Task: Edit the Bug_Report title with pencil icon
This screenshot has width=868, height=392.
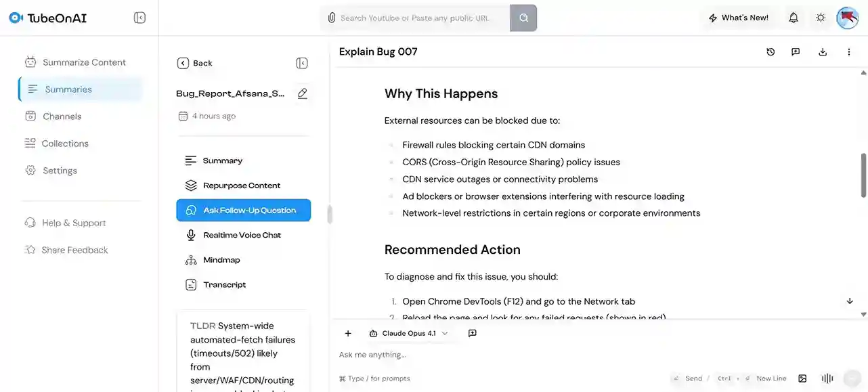Action: (x=302, y=93)
